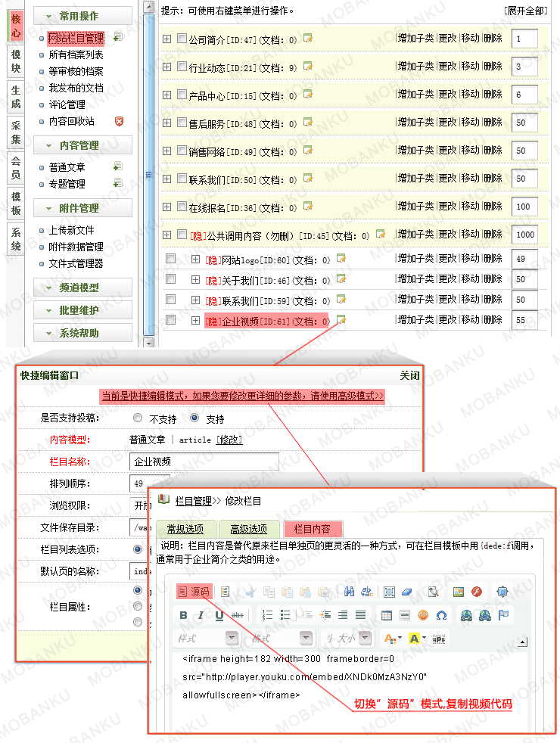560x743 pixels.
Task: Expand the 行业动态 category tree node
Action: [166, 67]
